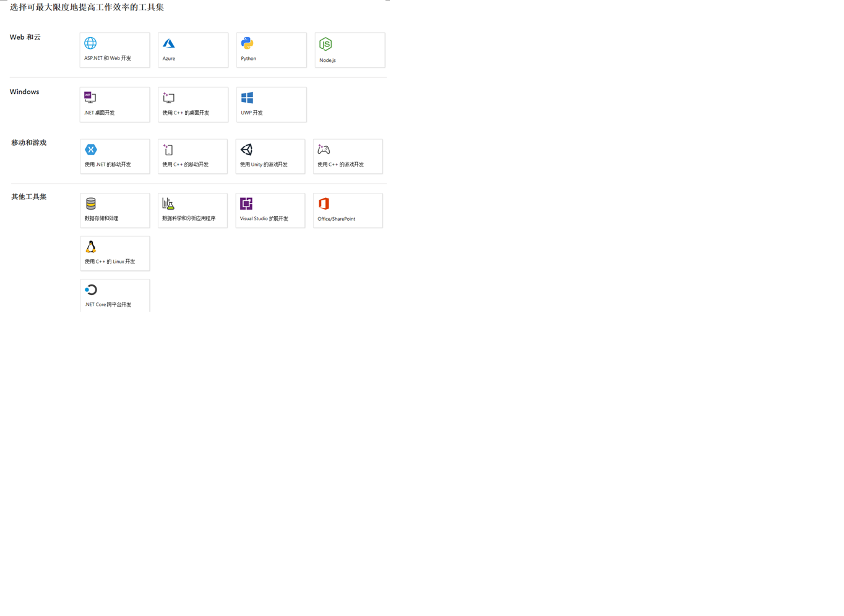Choose the UWP 开发 label
This screenshot has width=844, height=616.
click(x=252, y=113)
